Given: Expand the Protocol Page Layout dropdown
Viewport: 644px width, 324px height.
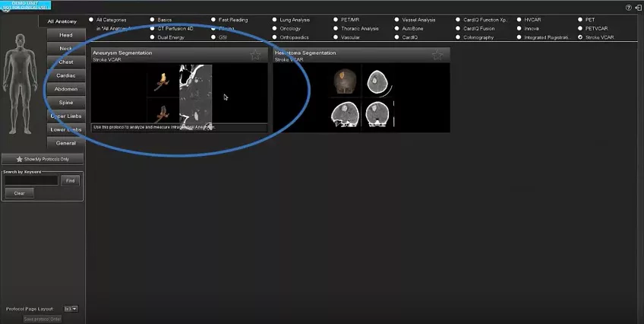Looking at the screenshot, I should [x=71, y=308].
